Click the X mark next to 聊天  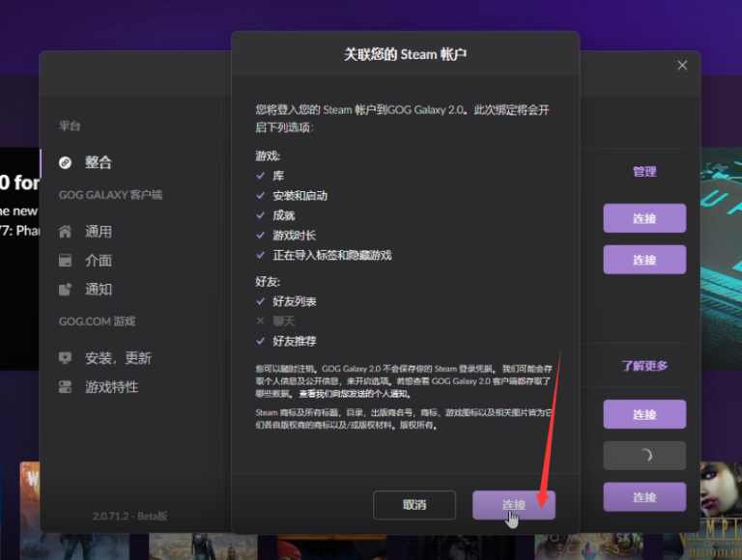[x=260, y=321]
